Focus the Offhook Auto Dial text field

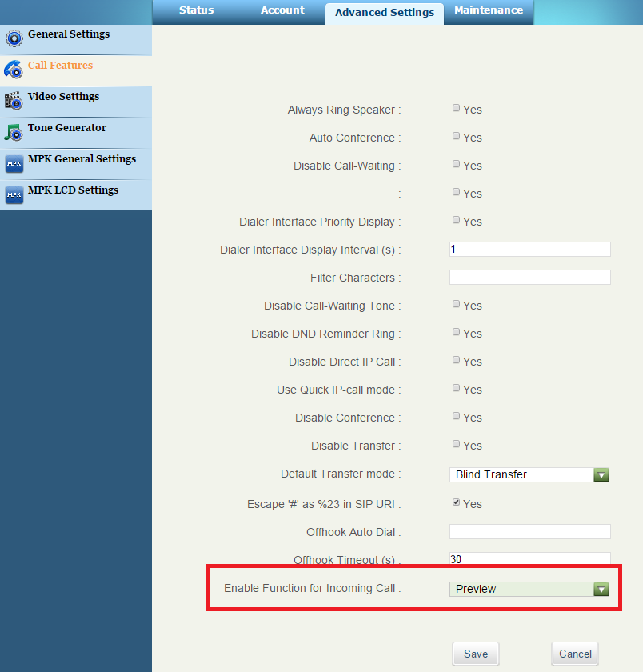tap(529, 532)
